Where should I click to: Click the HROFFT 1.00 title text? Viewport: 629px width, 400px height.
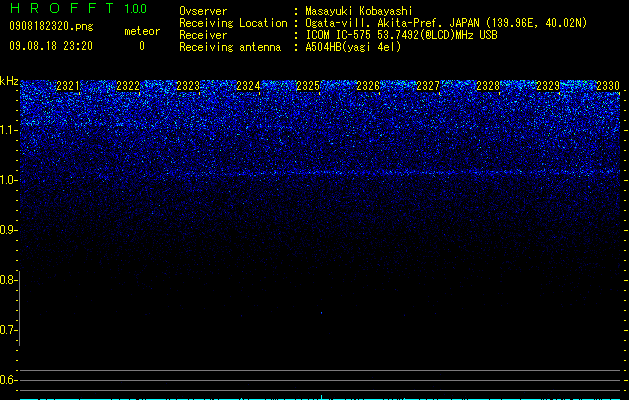tap(79, 8)
